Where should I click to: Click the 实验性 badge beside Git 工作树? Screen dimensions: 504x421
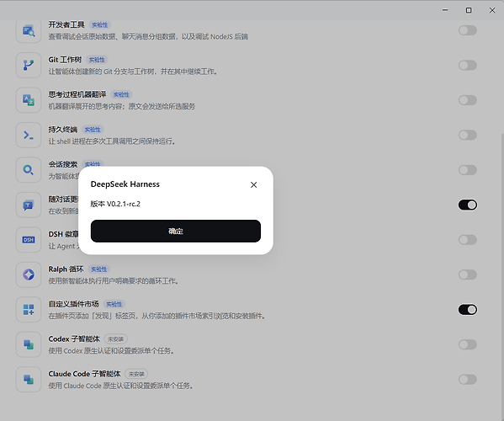coord(97,60)
